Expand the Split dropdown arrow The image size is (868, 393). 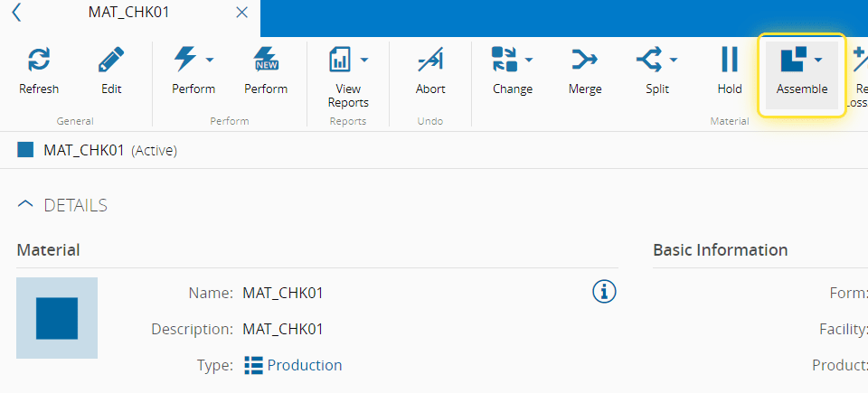(674, 61)
